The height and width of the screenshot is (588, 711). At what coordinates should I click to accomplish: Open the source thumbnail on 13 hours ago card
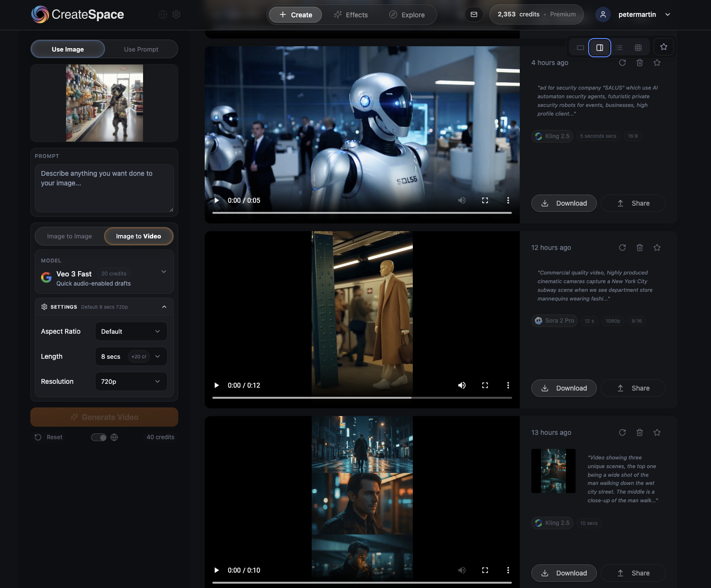coord(553,471)
